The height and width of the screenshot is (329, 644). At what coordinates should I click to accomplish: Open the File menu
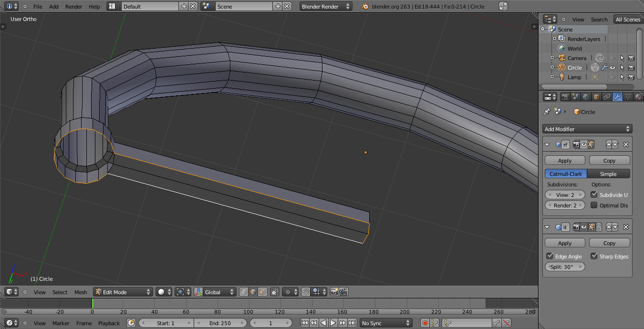pos(38,7)
